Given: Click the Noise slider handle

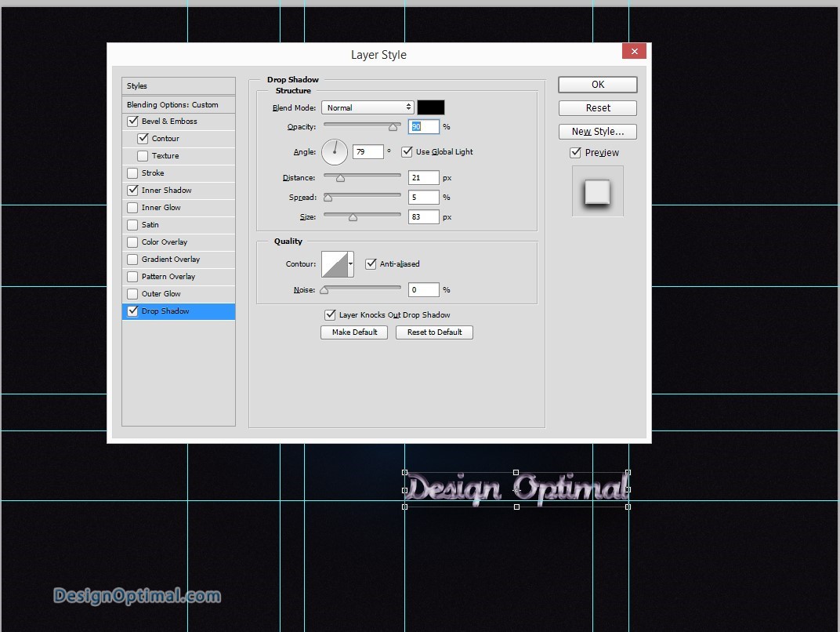Looking at the screenshot, I should pyautogui.click(x=324, y=290).
